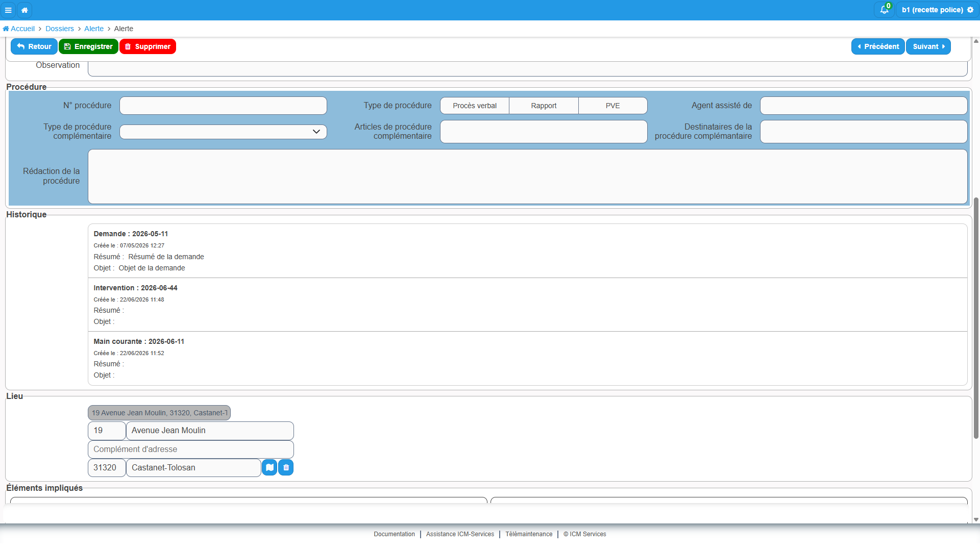Image resolution: width=980 pixels, height=551 pixels.
Task: Delete address with trash icon
Action: [286, 467]
